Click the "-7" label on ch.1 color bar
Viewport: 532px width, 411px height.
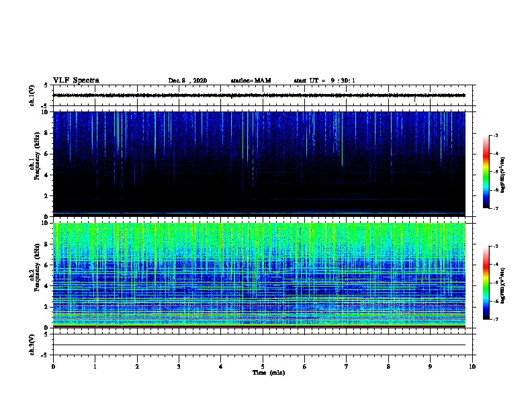495,208
